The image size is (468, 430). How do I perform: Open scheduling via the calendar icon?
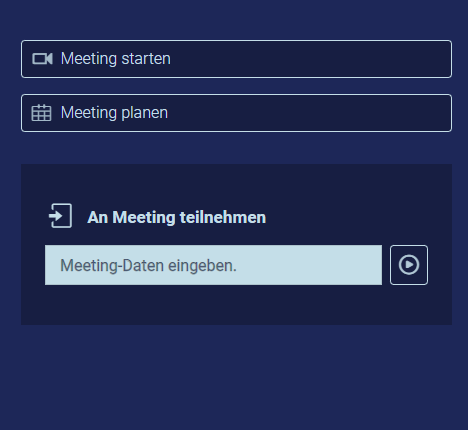(41, 113)
